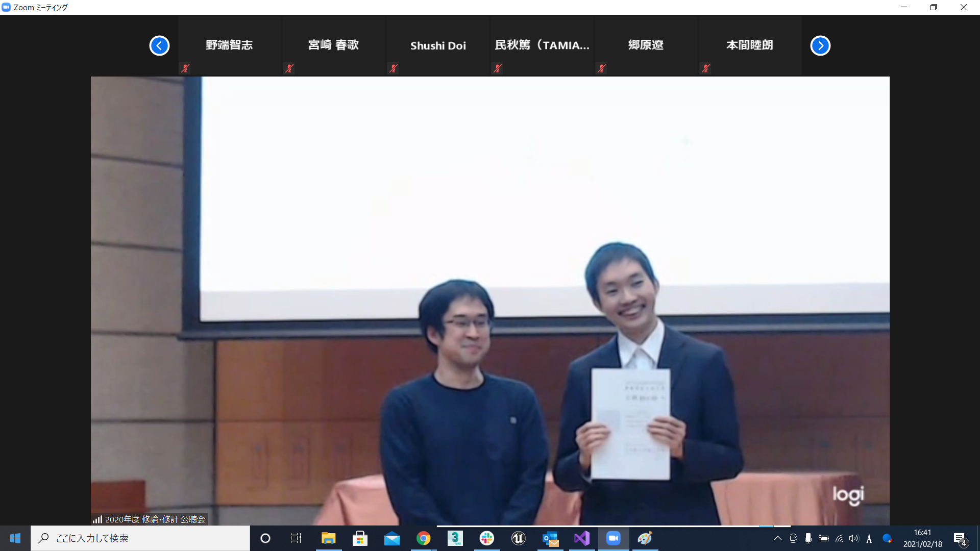Click muted mic icon on 郷原遼 tile
Screen dimensions: 980x551
[602, 68]
